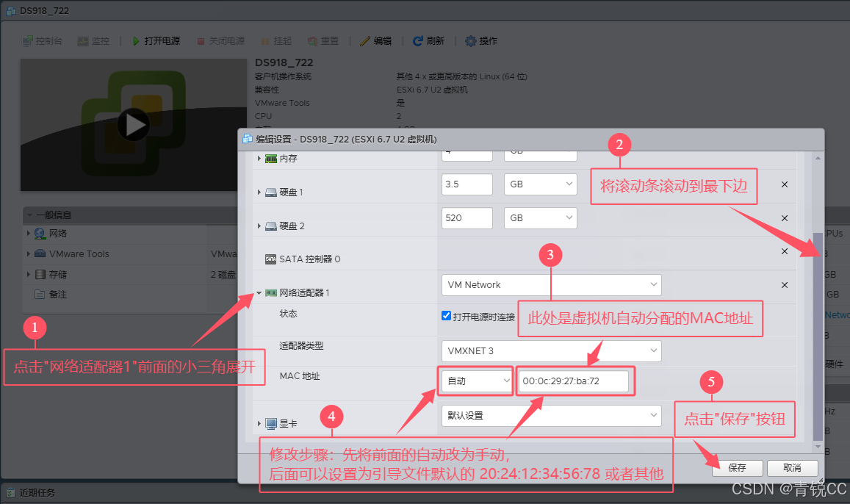Remove Network adapter 1 with its X
This screenshot has width=850, height=504.
tap(785, 285)
